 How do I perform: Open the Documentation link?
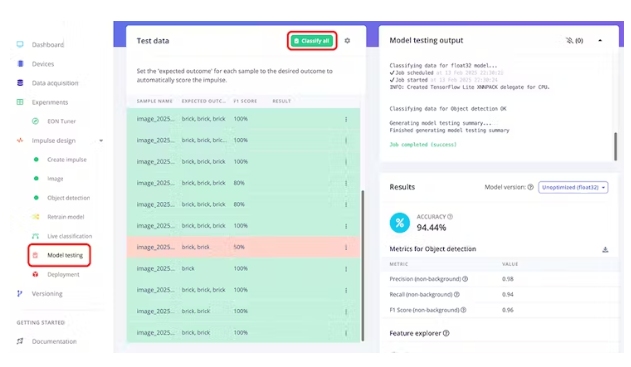(54, 341)
